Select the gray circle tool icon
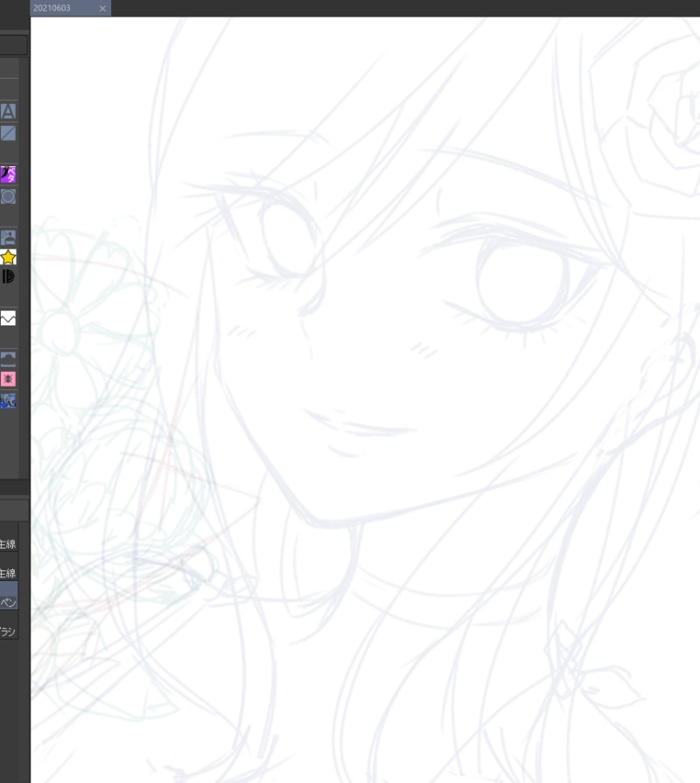The width and height of the screenshot is (700, 783). pyautogui.click(x=8, y=196)
